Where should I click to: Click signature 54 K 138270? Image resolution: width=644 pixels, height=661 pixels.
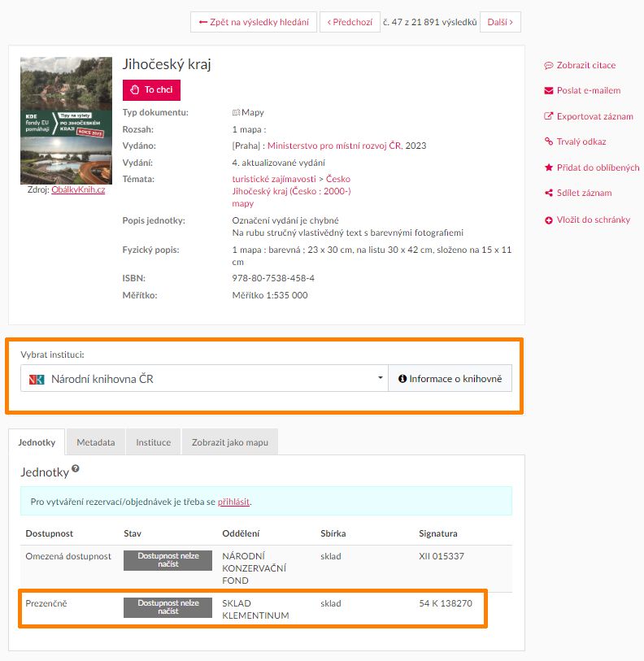tap(446, 603)
